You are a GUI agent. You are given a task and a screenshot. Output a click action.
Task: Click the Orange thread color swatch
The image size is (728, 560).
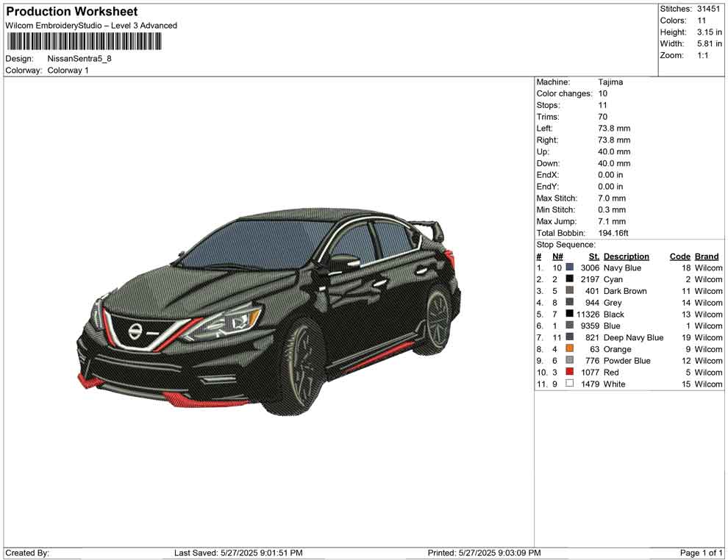point(570,348)
